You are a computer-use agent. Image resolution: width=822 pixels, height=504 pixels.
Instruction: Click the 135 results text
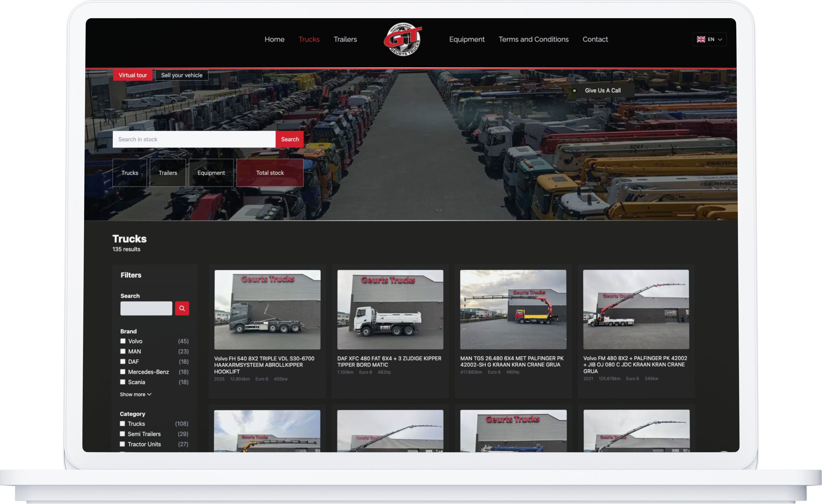[127, 249]
